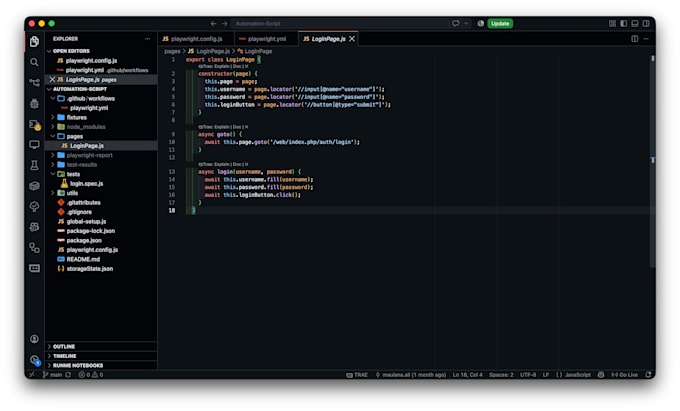This screenshot has height=411, width=680.
Task: Click the editor vertical scrollbar
Action: click(x=652, y=160)
